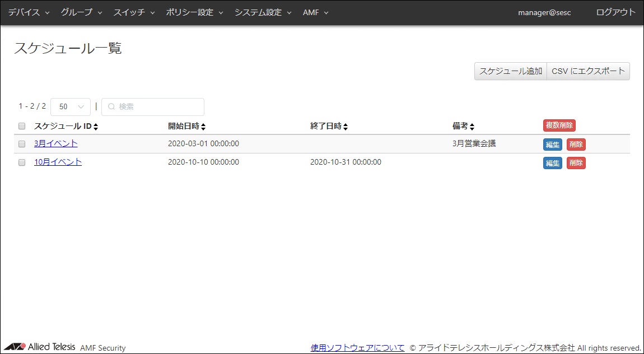Export list with CSV にエクスポート
The image size is (644, 354).
click(588, 71)
